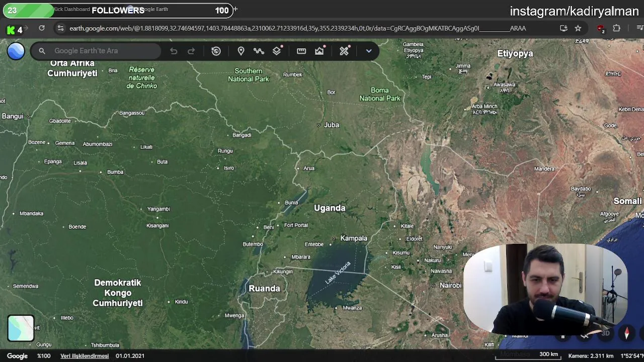
Task: Click the Lake Victoria label
Action: 338,273
